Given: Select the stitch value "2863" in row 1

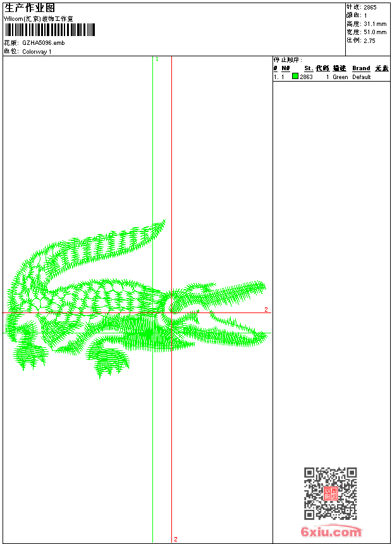Looking at the screenshot, I should (306, 77).
